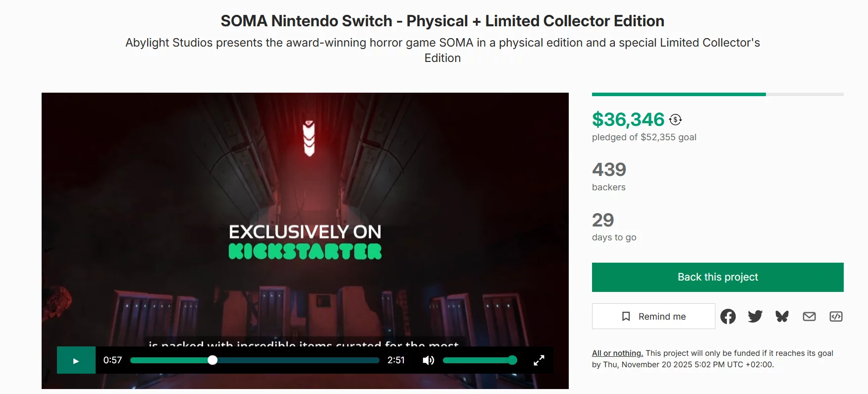Open the All or nothing link

tap(617, 353)
